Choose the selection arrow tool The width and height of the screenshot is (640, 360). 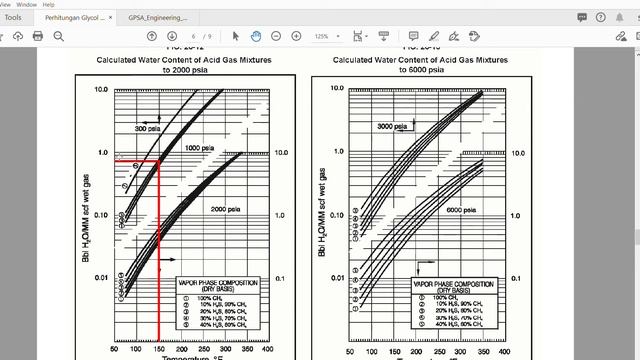(x=236, y=36)
